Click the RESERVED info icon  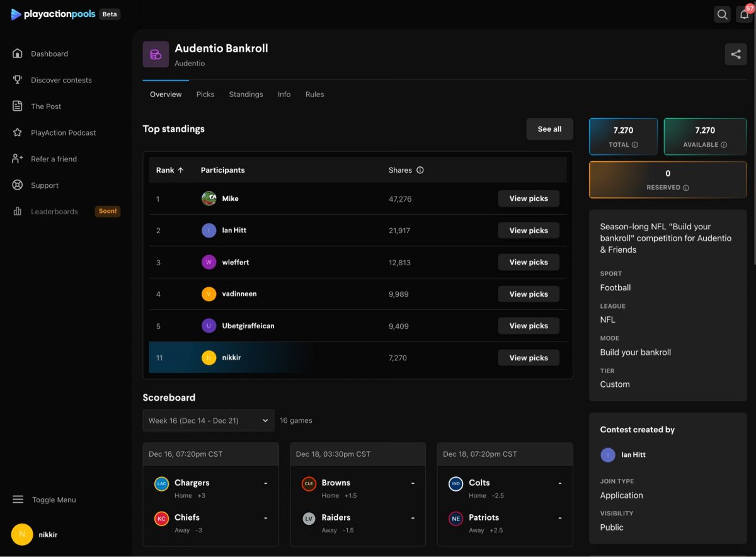coord(685,188)
